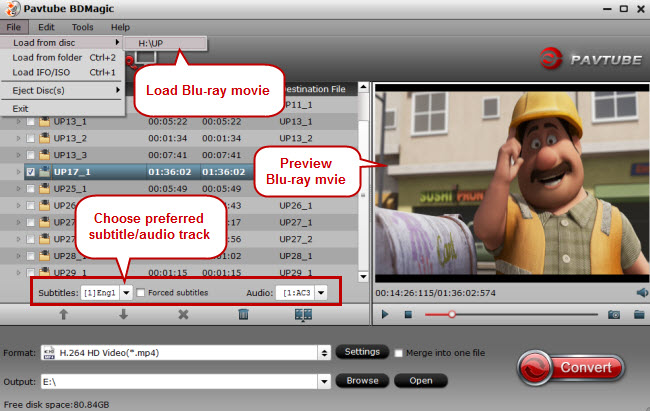Click the Split/merge titles icon
Viewport: 650px width, 411px height.
[x=304, y=314]
